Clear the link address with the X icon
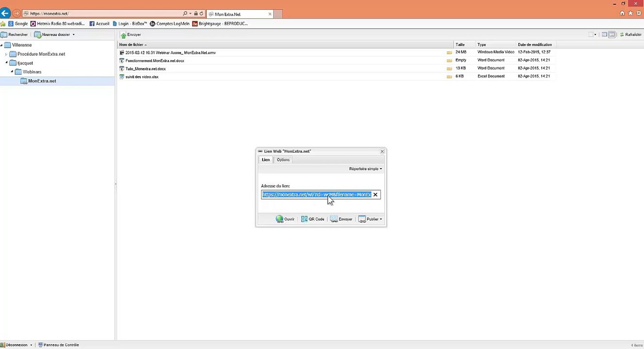644x349 pixels. click(x=375, y=195)
